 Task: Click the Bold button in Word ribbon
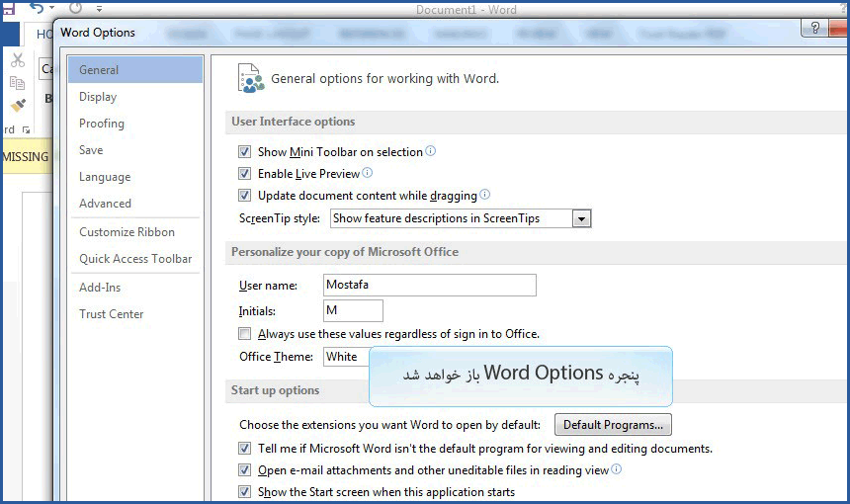(x=48, y=98)
